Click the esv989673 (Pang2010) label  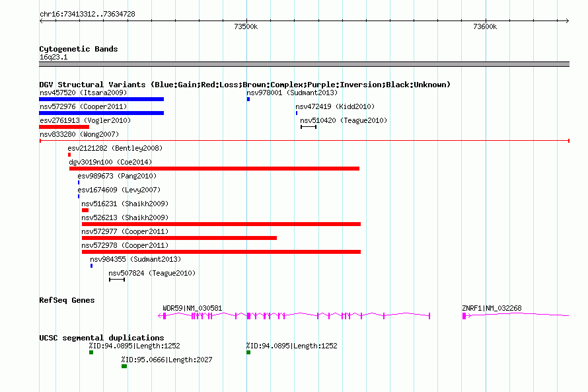coord(117,176)
